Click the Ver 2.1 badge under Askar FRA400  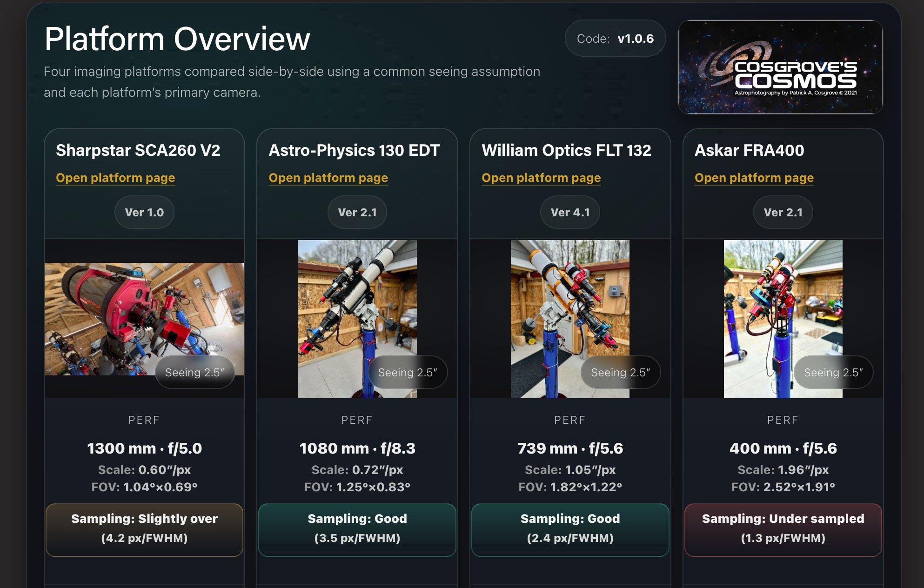pos(783,212)
